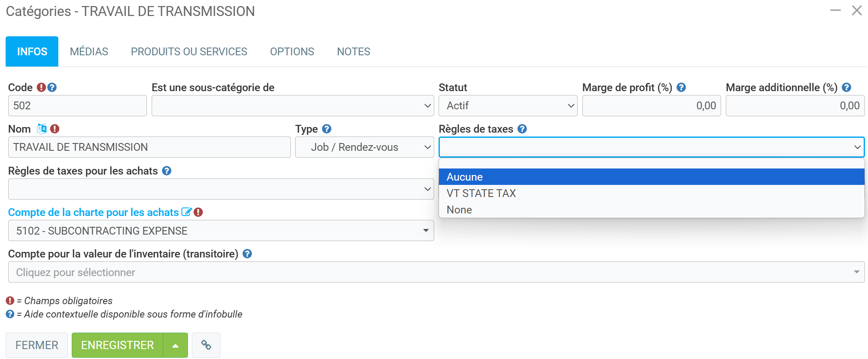Viewport: 868px width, 359px height.
Task: Click into the Code input field
Action: pos(77,106)
